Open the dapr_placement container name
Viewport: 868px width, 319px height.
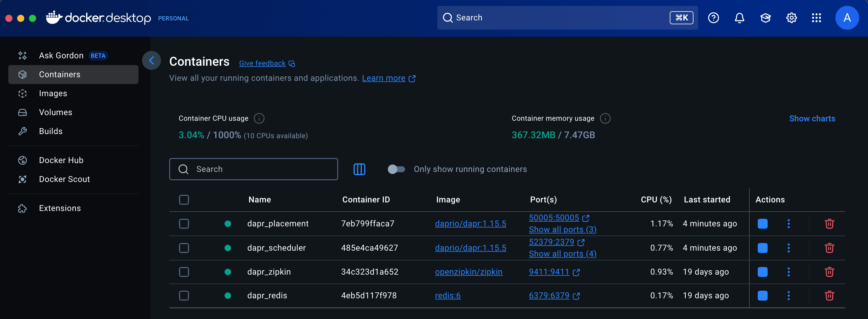[x=278, y=224]
